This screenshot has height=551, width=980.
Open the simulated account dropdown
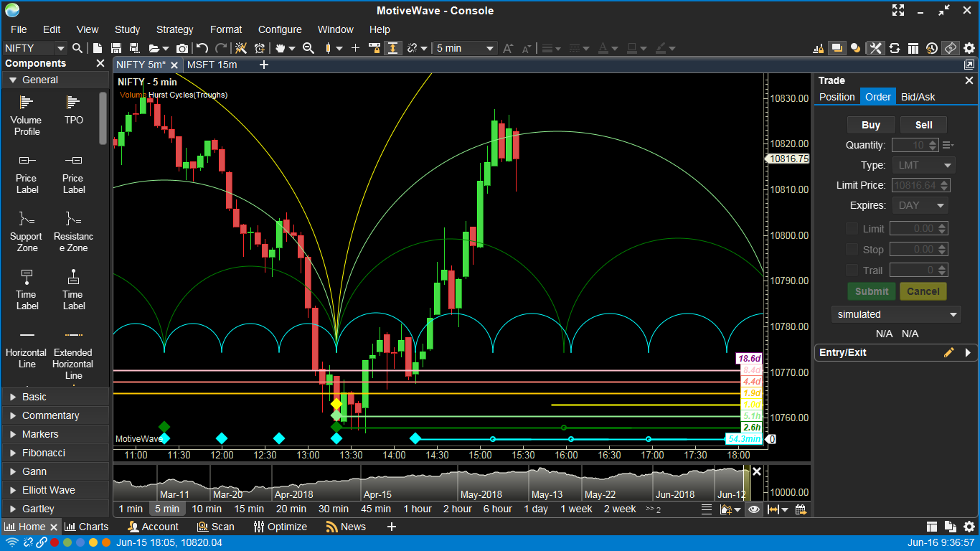(895, 314)
